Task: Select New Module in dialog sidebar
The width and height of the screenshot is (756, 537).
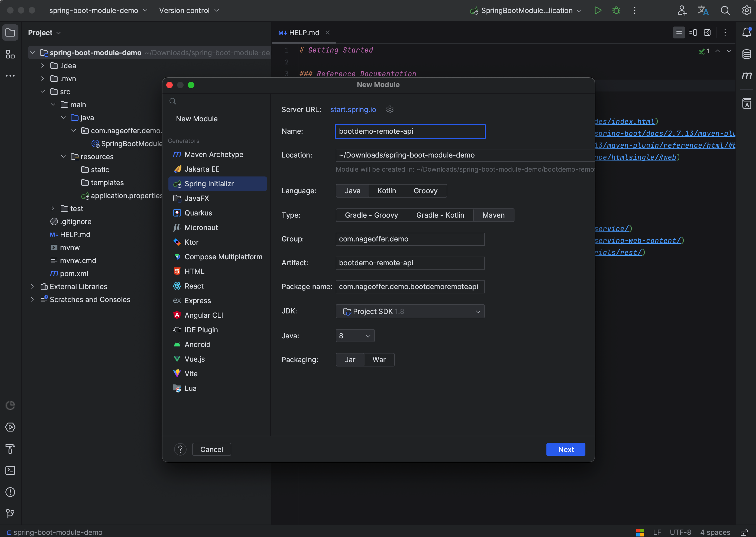Action: (x=197, y=119)
